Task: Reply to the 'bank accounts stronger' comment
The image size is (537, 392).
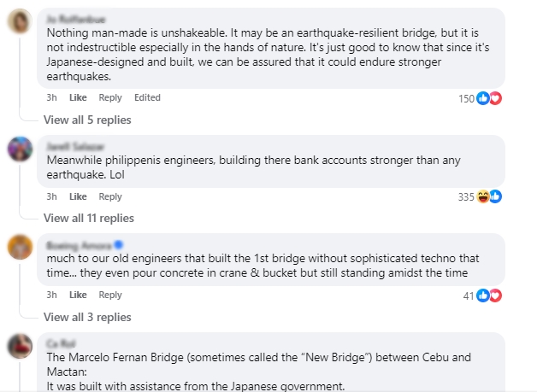Action: click(110, 196)
